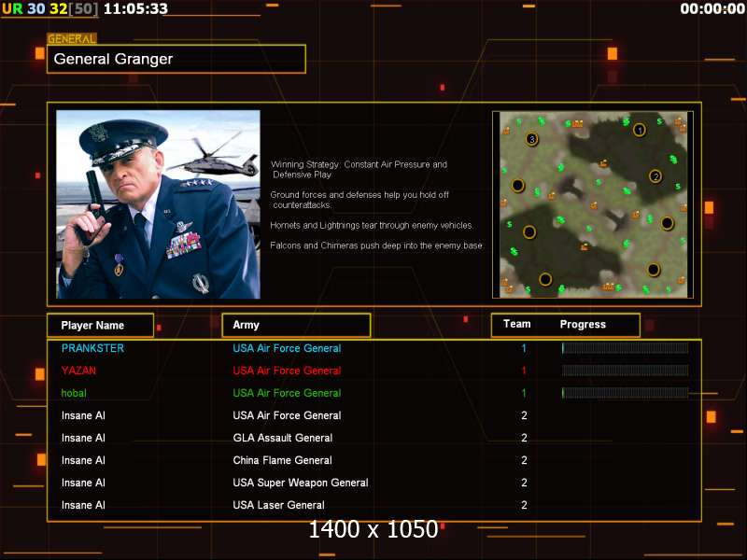Click Insane AI name beside USA Laser General

(83, 505)
